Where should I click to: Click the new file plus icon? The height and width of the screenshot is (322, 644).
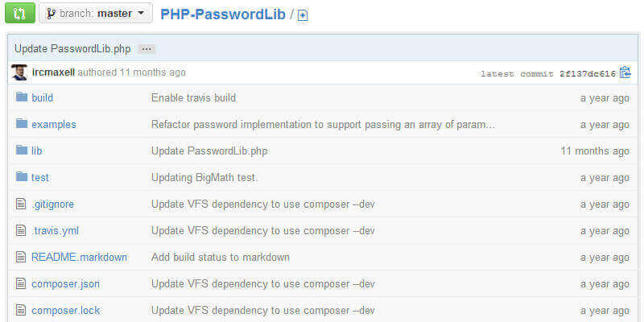click(x=303, y=15)
